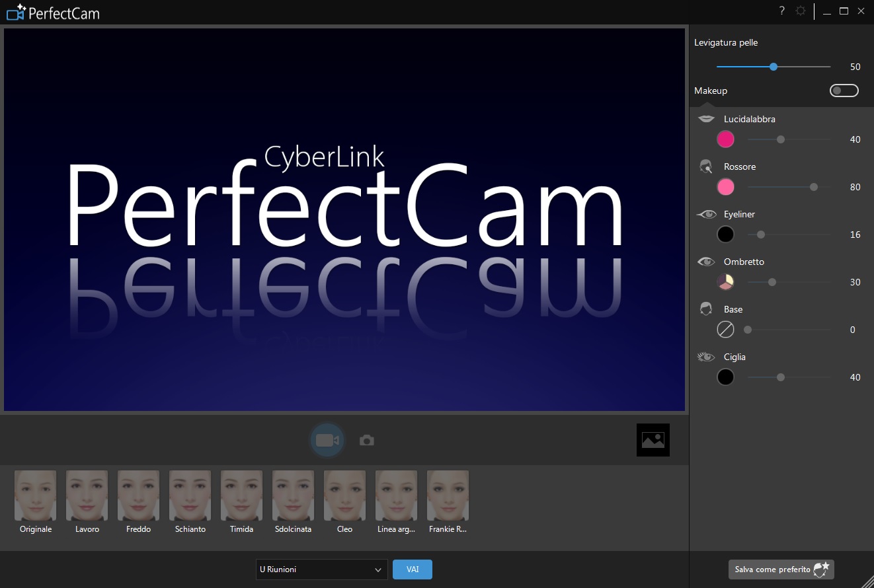Click the Makeup label
Screen dimensions: 874x588
pos(711,91)
